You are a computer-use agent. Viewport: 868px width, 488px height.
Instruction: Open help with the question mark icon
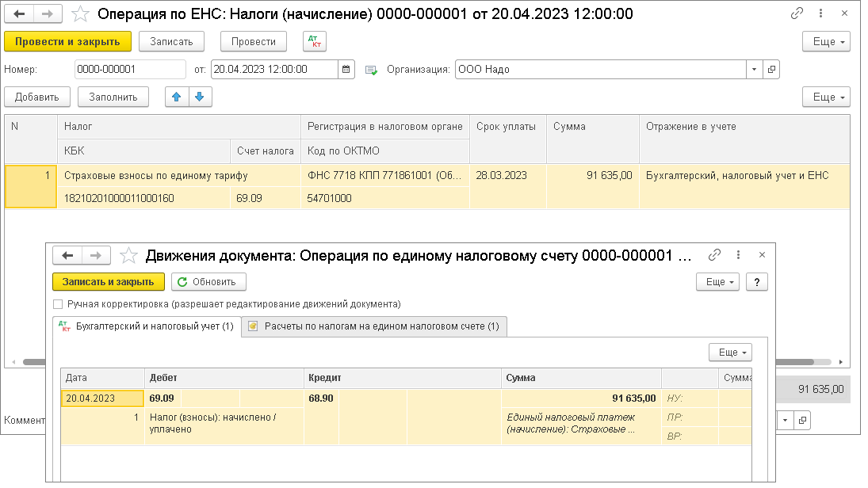click(756, 281)
